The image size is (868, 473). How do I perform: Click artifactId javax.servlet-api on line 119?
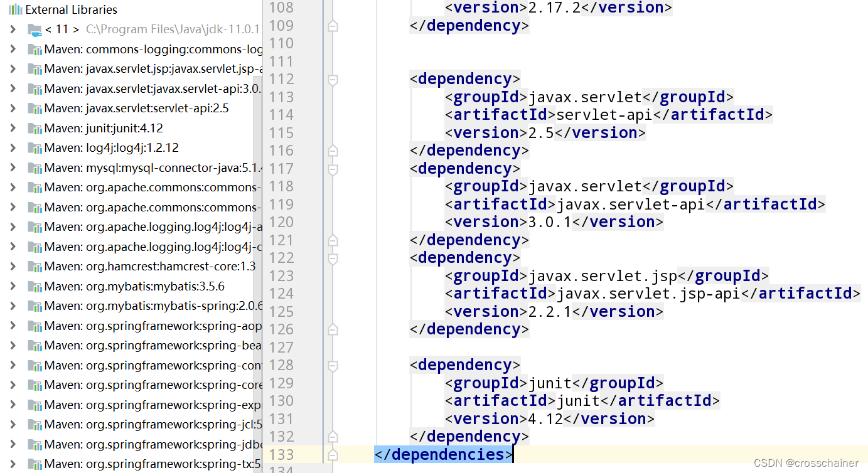coord(631,205)
